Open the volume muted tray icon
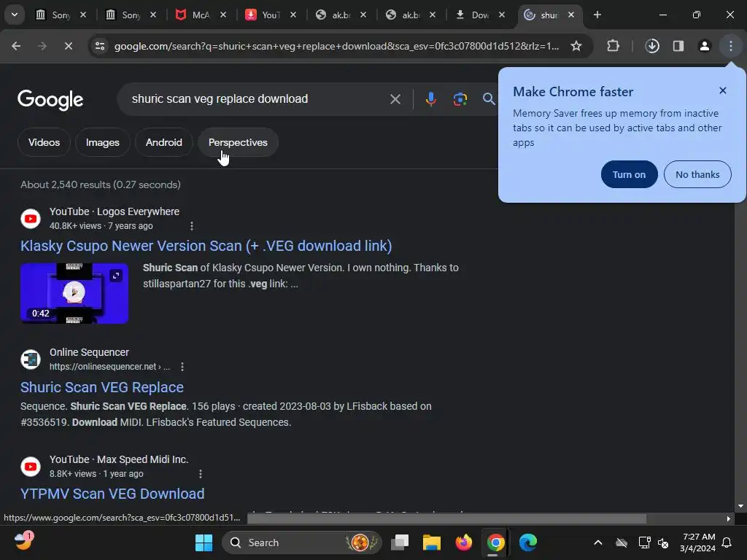 pos(662,542)
